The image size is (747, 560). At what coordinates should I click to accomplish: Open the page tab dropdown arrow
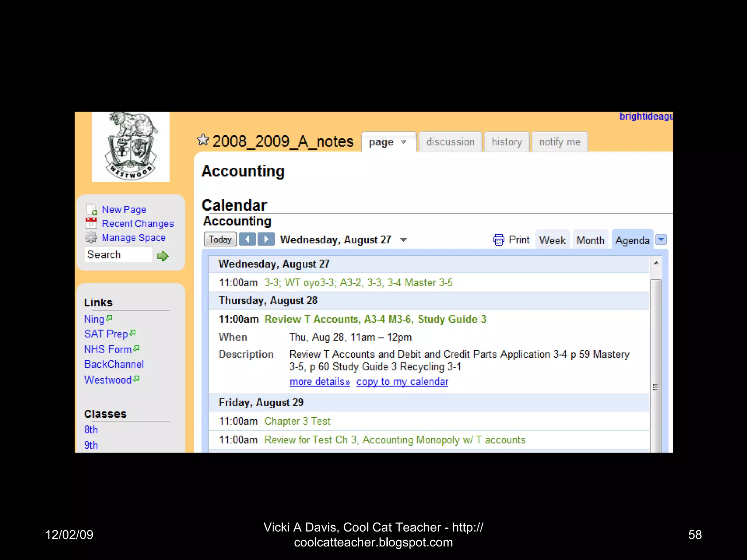coord(403,142)
